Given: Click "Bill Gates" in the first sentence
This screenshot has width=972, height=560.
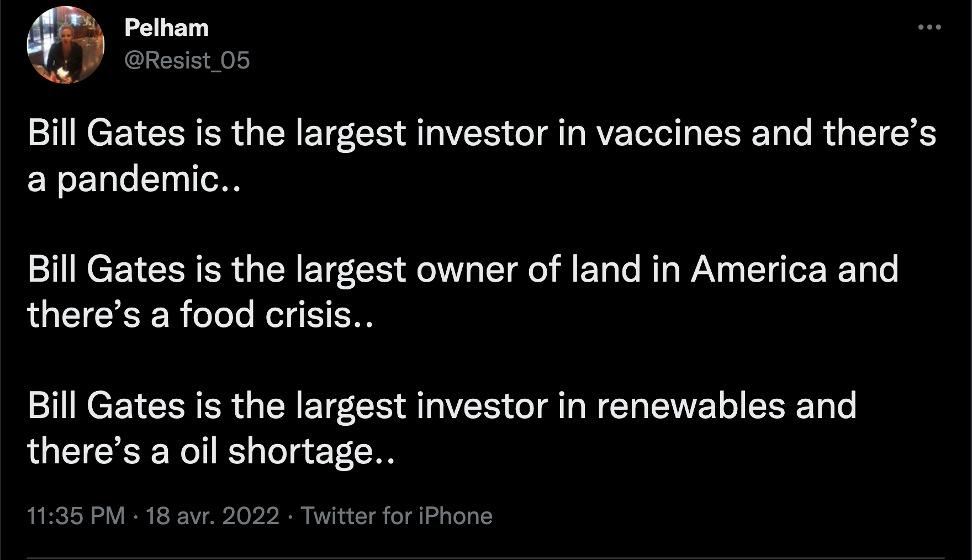Looking at the screenshot, I should click(x=106, y=134).
